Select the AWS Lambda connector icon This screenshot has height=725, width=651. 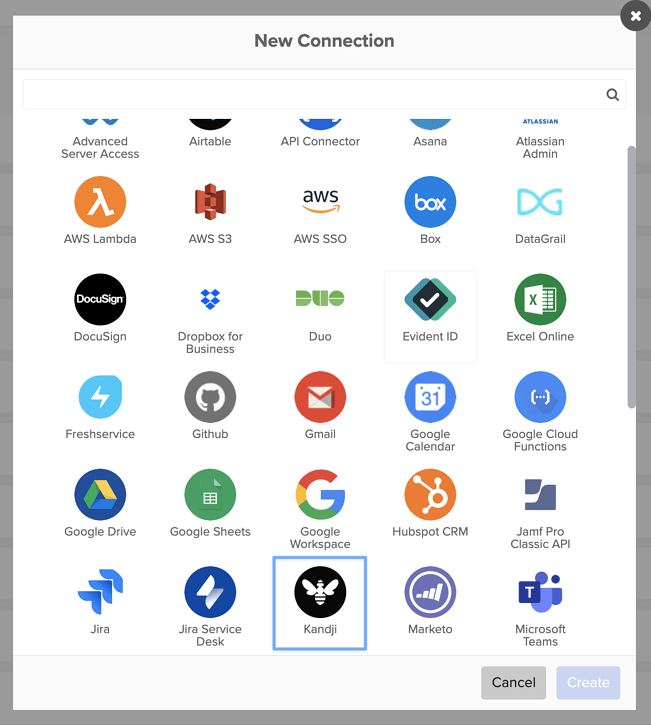click(x=100, y=202)
